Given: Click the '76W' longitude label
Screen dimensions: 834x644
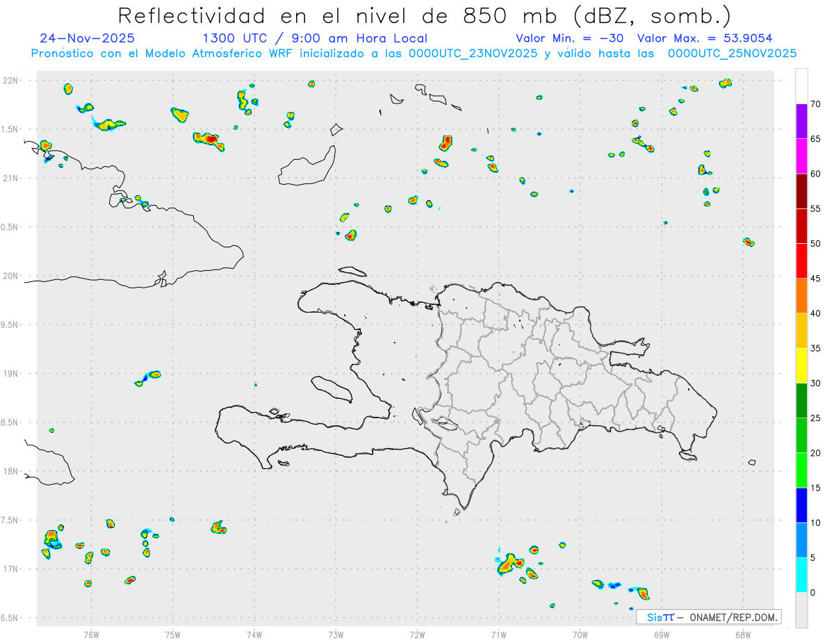Looking at the screenshot, I should coord(91,635).
